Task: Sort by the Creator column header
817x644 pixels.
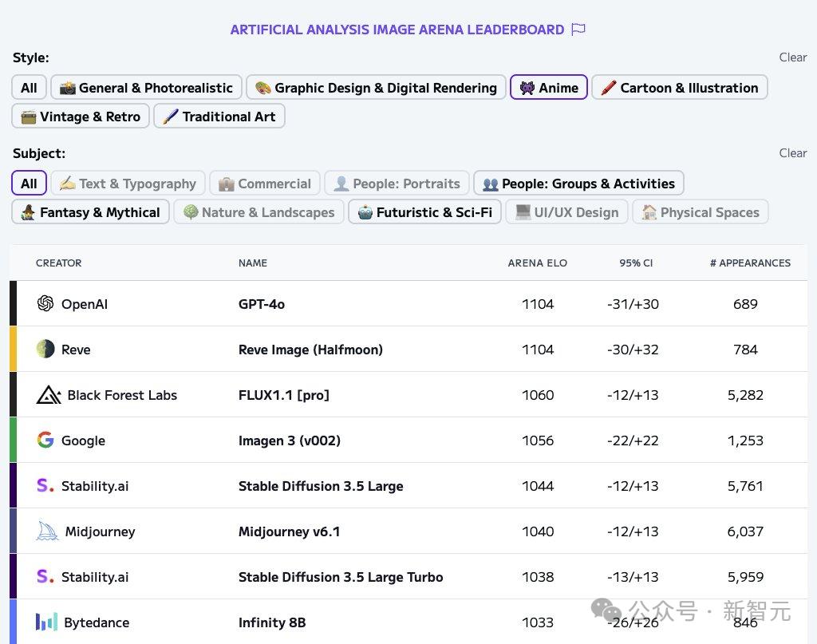Action: click(59, 263)
